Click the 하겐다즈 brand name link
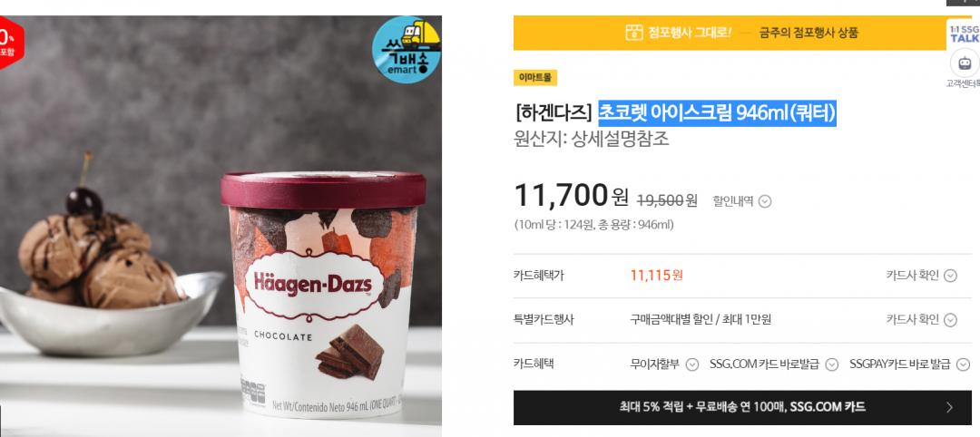Viewport: 980px width, 437px height. pyautogui.click(x=554, y=113)
